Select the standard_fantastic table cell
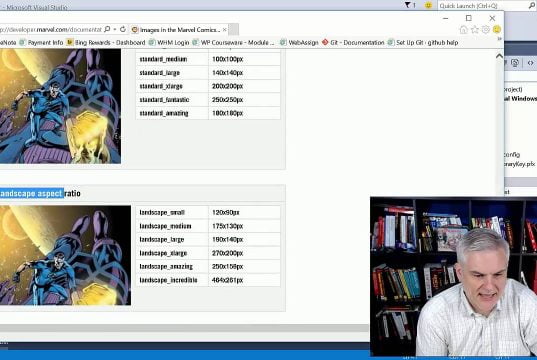537x360 pixels. (x=172, y=100)
